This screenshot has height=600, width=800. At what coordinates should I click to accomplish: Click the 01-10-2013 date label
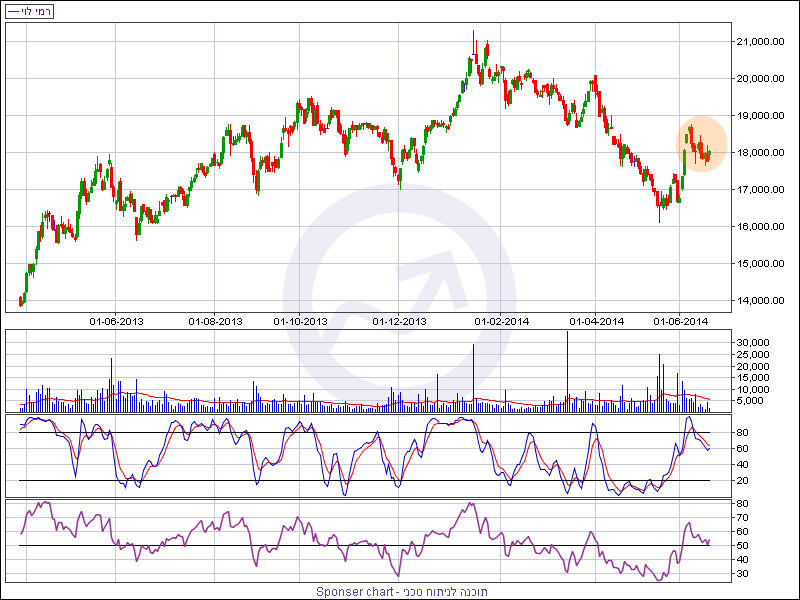(301, 321)
